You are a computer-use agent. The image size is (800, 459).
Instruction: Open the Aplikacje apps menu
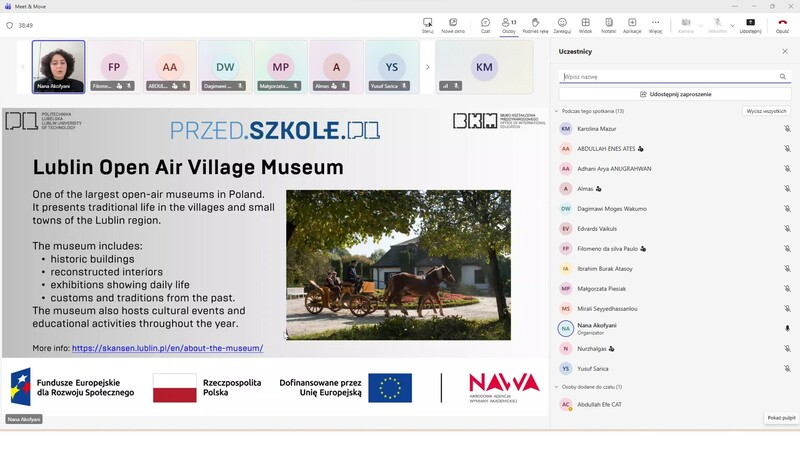pos(632,24)
